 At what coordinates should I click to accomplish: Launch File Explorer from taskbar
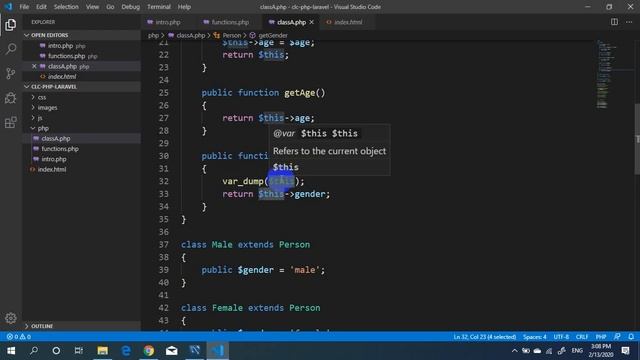point(102,351)
